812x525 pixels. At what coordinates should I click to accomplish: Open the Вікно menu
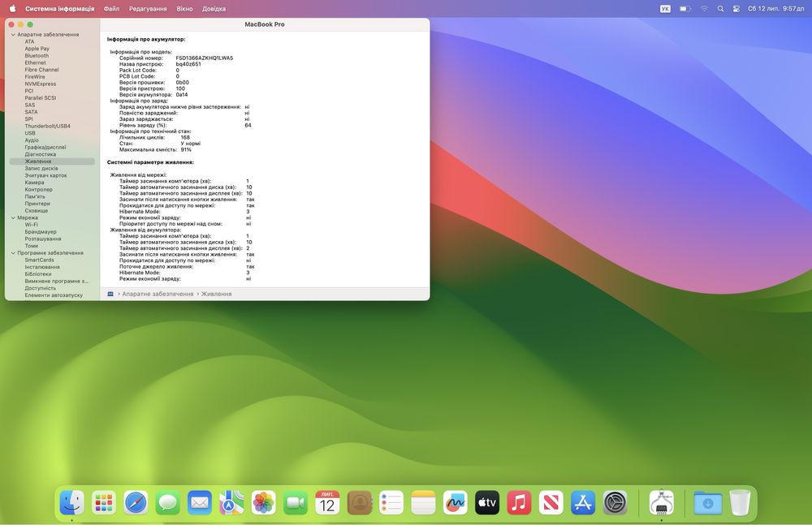click(x=184, y=9)
